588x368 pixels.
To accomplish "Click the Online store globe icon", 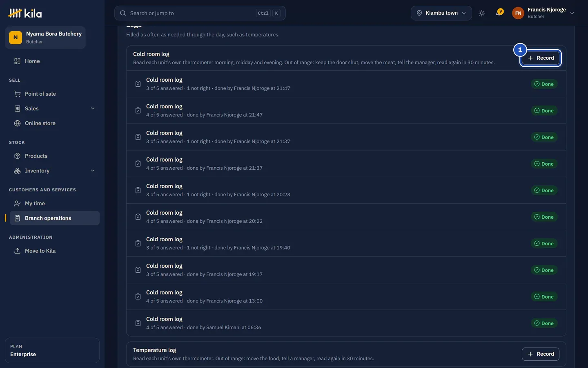I will (17, 123).
